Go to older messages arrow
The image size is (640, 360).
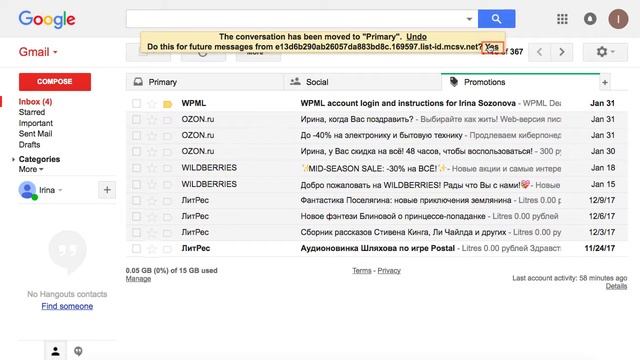562,52
